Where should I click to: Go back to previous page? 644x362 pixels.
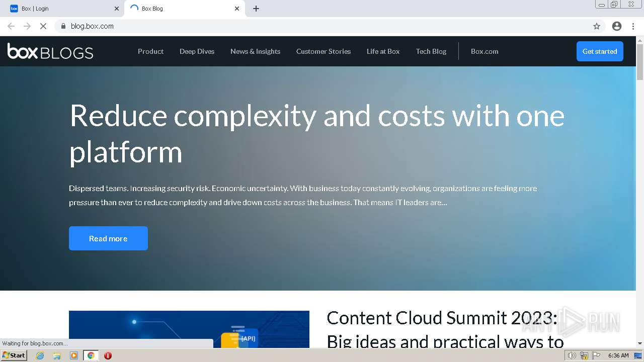point(11,26)
